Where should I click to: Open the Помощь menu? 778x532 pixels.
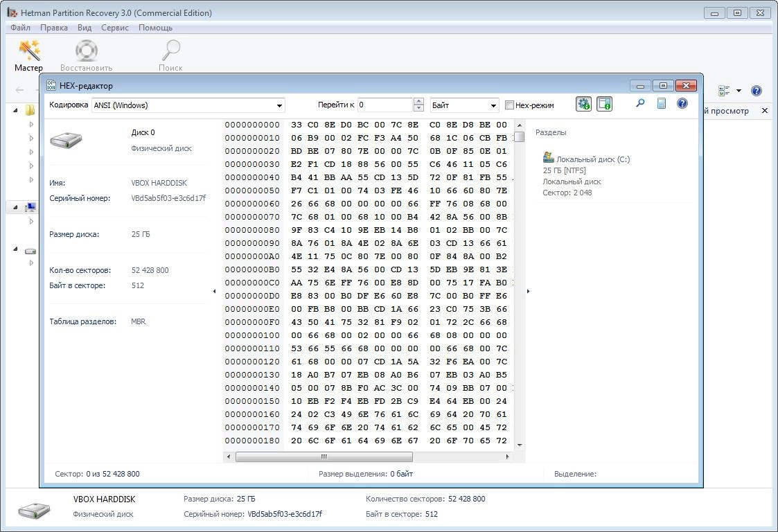tap(155, 28)
